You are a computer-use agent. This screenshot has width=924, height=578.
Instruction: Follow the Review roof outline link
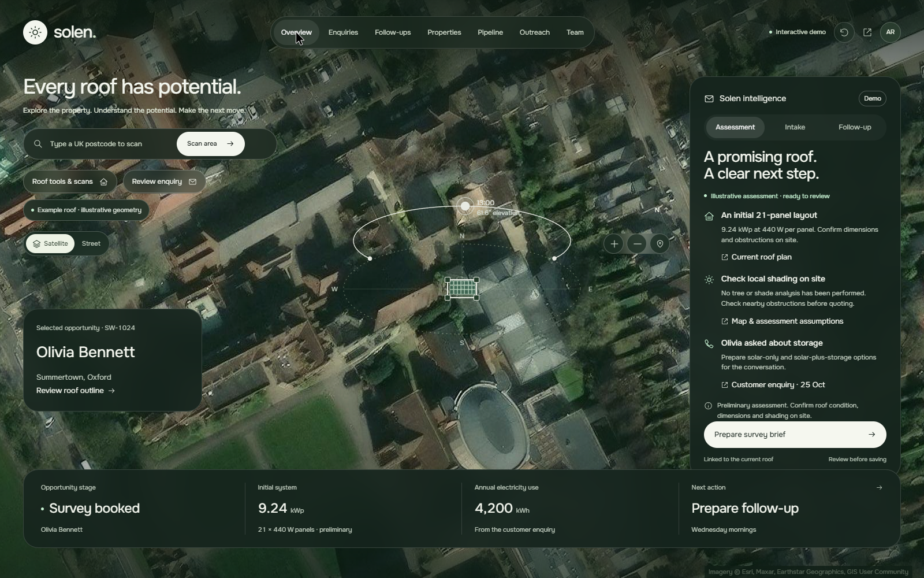point(76,391)
